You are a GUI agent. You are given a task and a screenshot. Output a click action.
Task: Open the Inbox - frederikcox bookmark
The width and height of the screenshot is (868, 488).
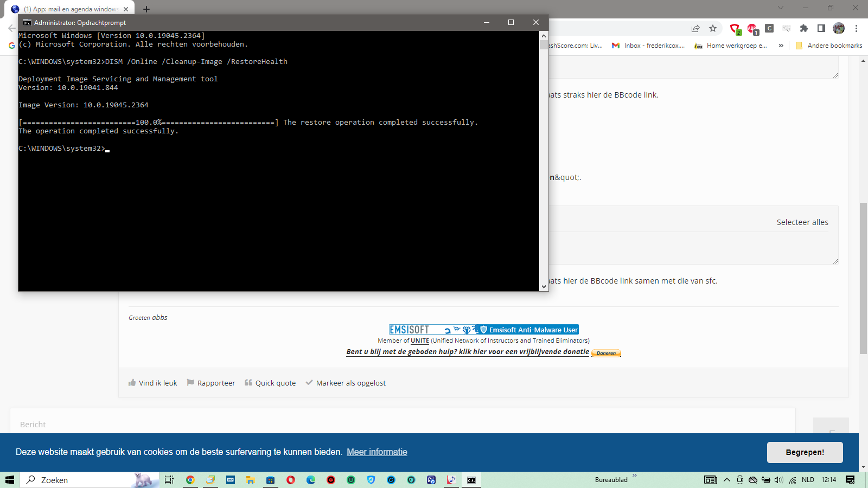point(648,46)
